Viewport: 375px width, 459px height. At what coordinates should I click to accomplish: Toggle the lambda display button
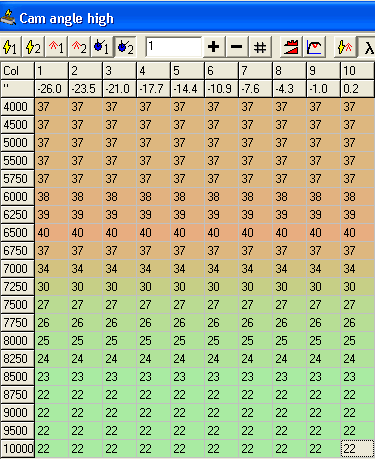[366, 47]
